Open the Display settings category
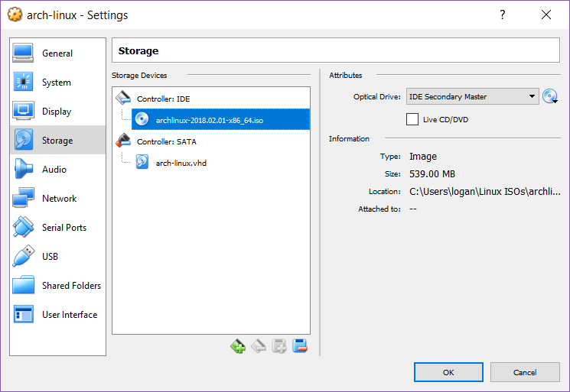The width and height of the screenshot is (570, 392). [58, 111]
